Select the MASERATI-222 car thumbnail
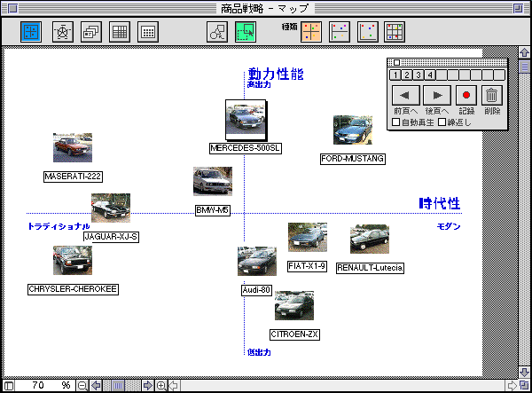The image size is (532, 393). point(73,147)
